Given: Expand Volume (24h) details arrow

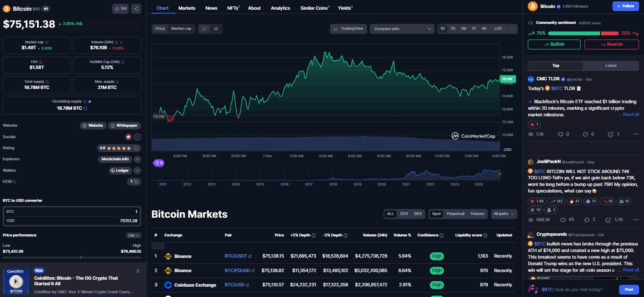Looking at the screenshot, I should click(121, 42).
